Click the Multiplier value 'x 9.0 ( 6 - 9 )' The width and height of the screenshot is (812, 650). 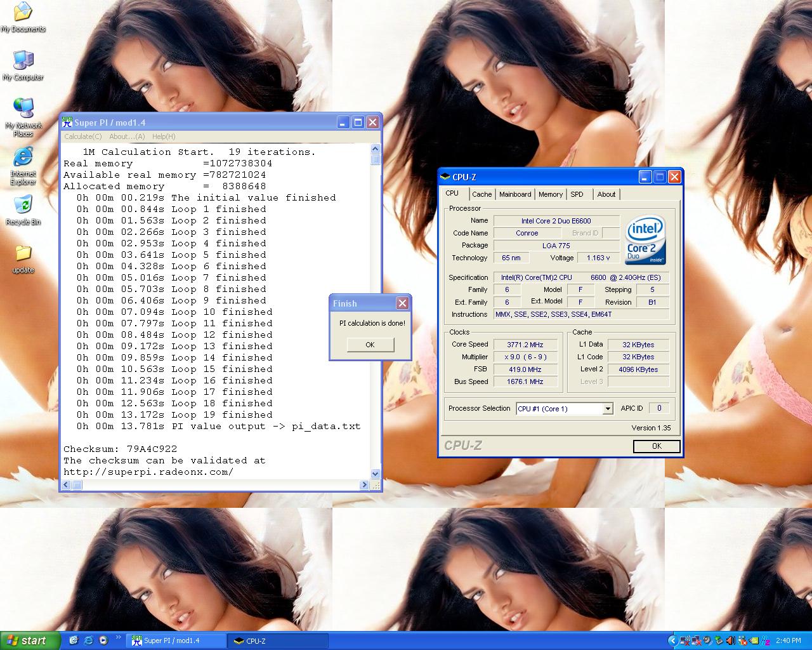(525, 357)
